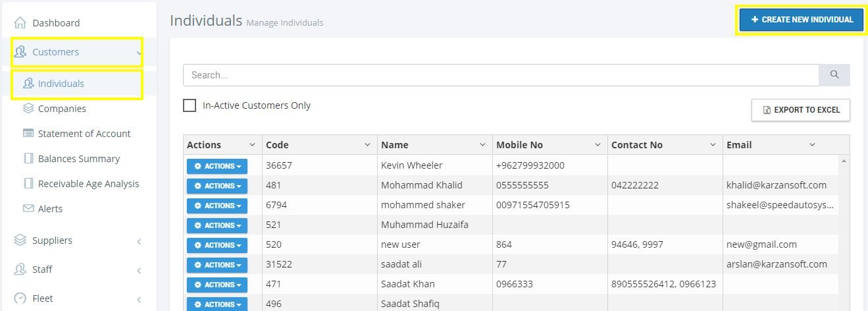Image resolution: width=868 pixels, height=311 pixels.
Task: Open Actions dropdown for Mohammad Khalid
Action: tap(217, 186)
